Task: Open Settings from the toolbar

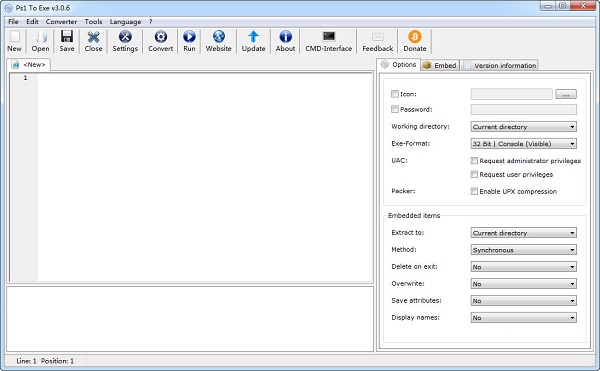Action: [x=125, y=41]
